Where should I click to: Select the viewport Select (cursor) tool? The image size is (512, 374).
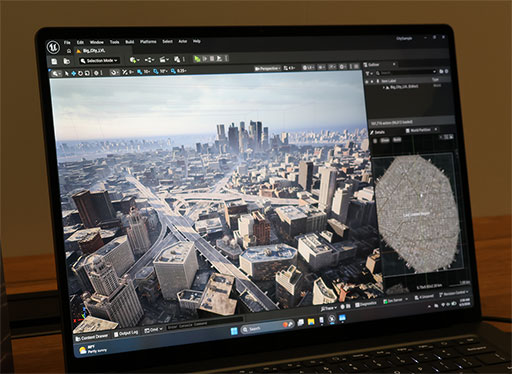[66, 73]
